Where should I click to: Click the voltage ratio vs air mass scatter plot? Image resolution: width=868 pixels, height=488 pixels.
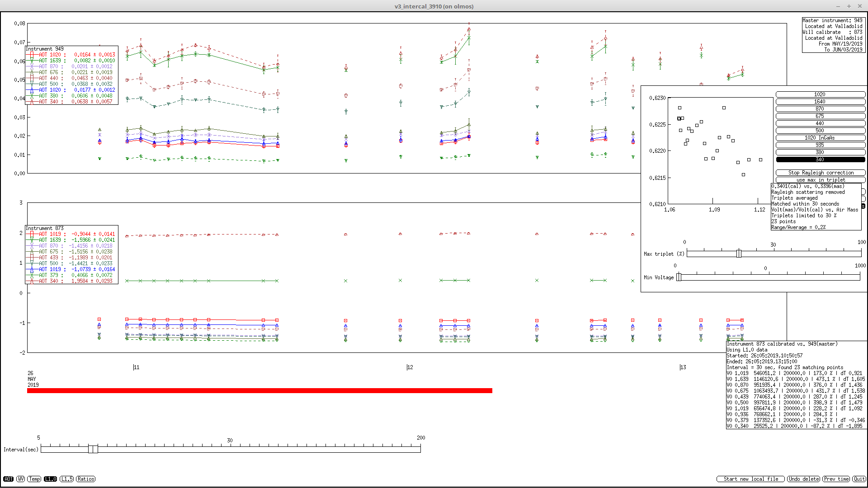pos(721,150)
